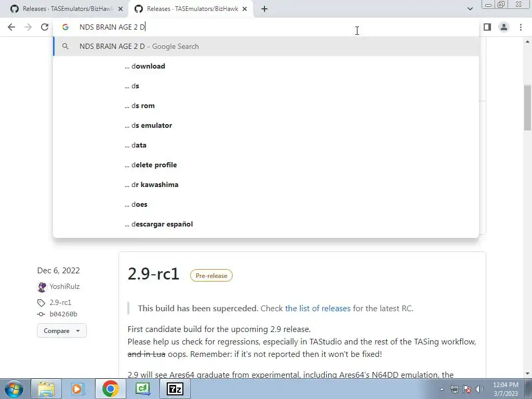This screenshot has height=399, width=532.
Task: Click the search magnifier icon in the suggestion row
Action: click(x=65, y=46)
